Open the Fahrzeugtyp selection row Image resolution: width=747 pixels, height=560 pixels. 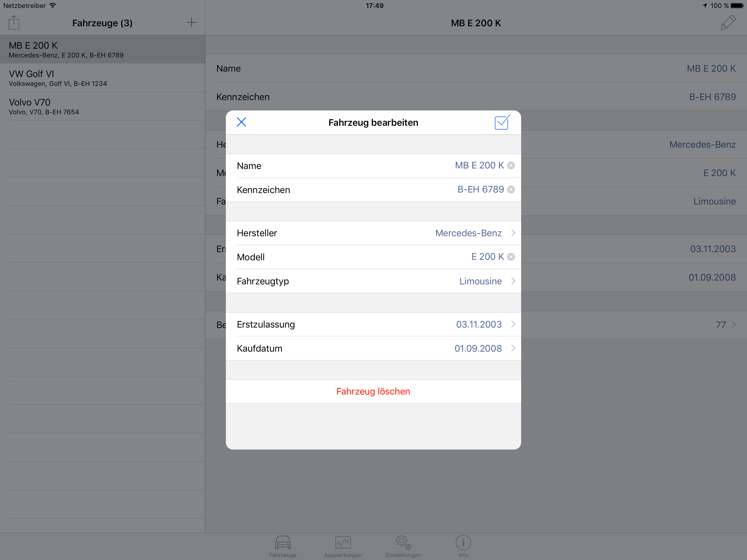(x=373, y=281)
